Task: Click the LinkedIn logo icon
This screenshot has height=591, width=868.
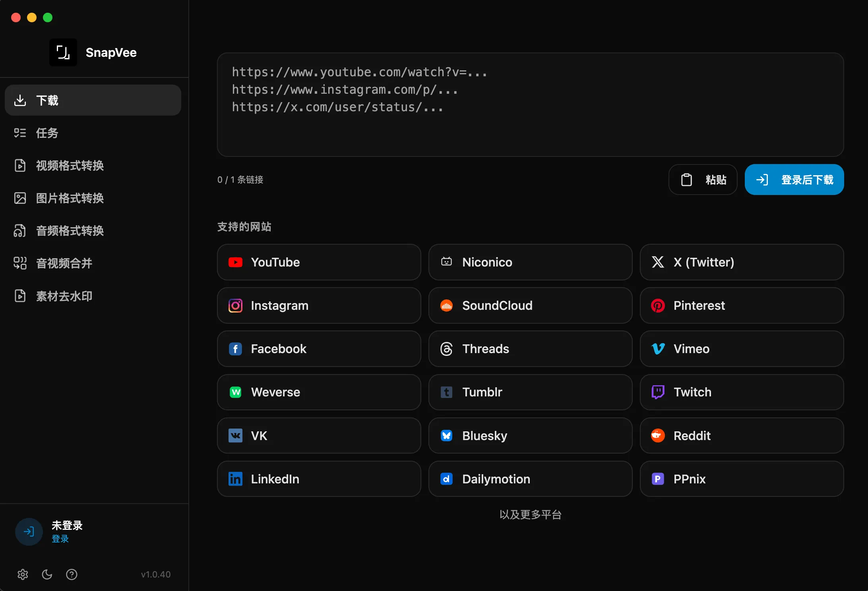Action: [235, 479]
